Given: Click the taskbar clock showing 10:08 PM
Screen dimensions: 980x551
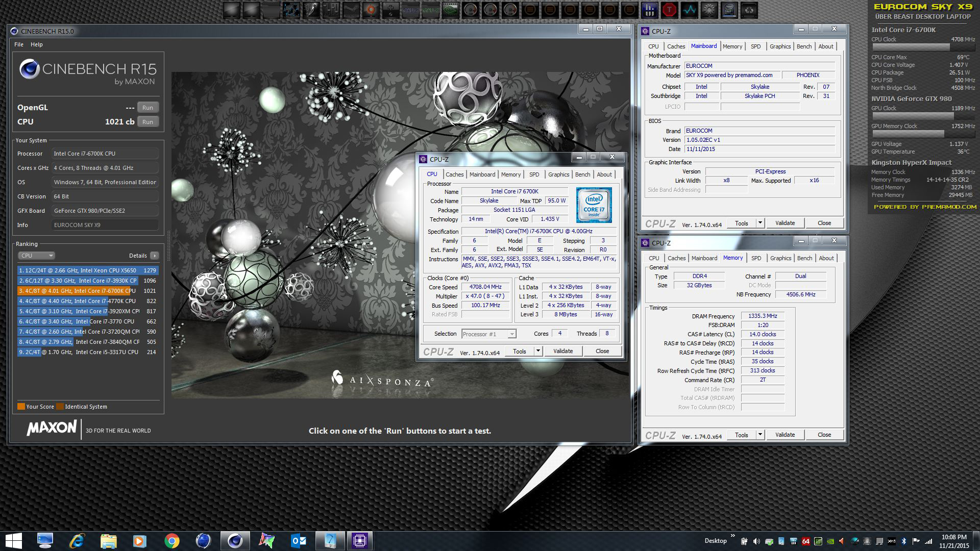Looking at the screenshot, I should click(953, 541).
